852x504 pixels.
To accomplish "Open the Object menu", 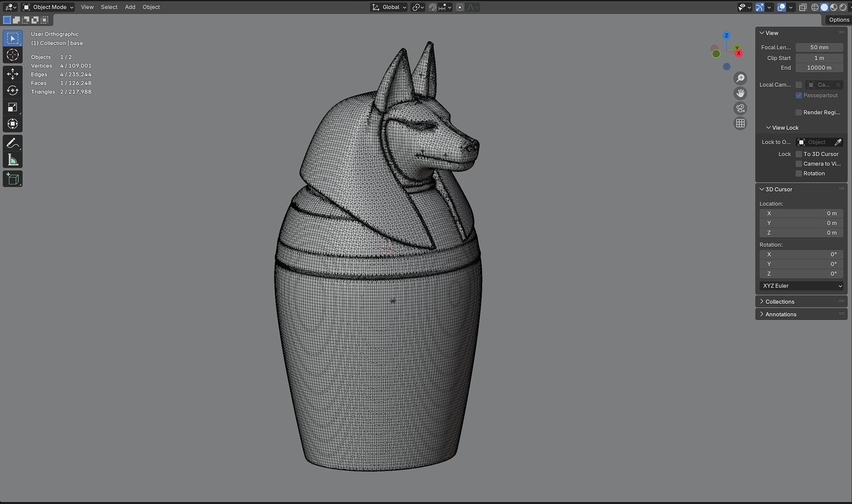I will tap(151, 7).
